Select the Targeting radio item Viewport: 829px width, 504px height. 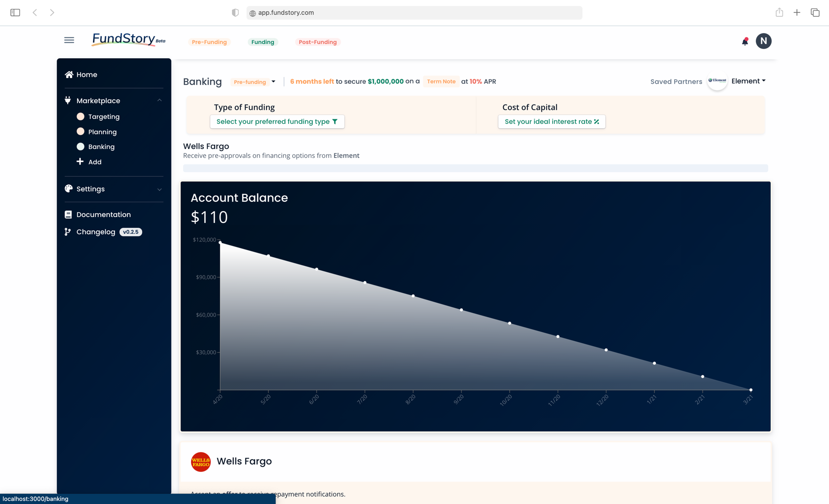(x=80, y=117)
